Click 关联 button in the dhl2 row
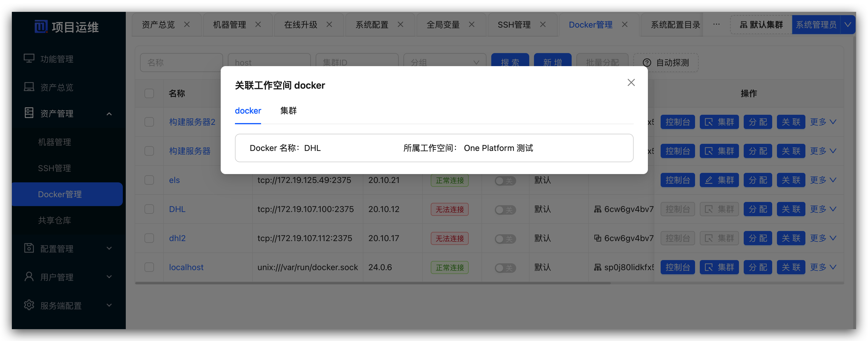This screenshot has width=868, height=341. click(x=791, y=238)
